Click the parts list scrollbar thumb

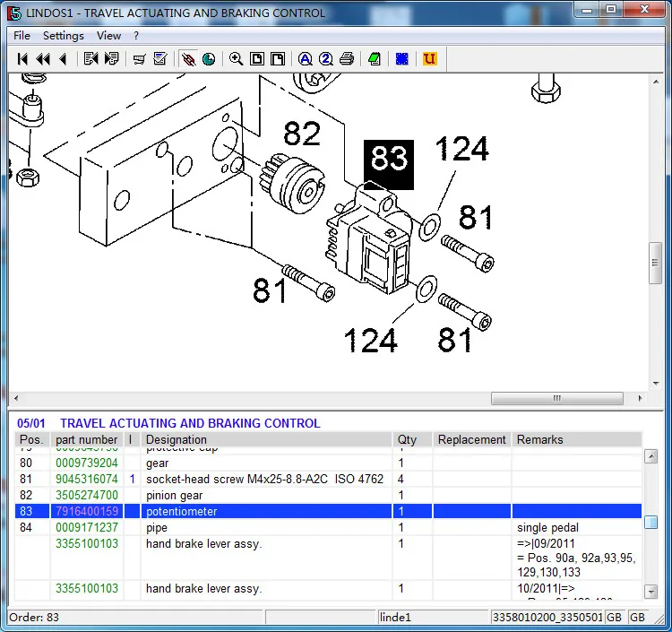click(651, 522)
